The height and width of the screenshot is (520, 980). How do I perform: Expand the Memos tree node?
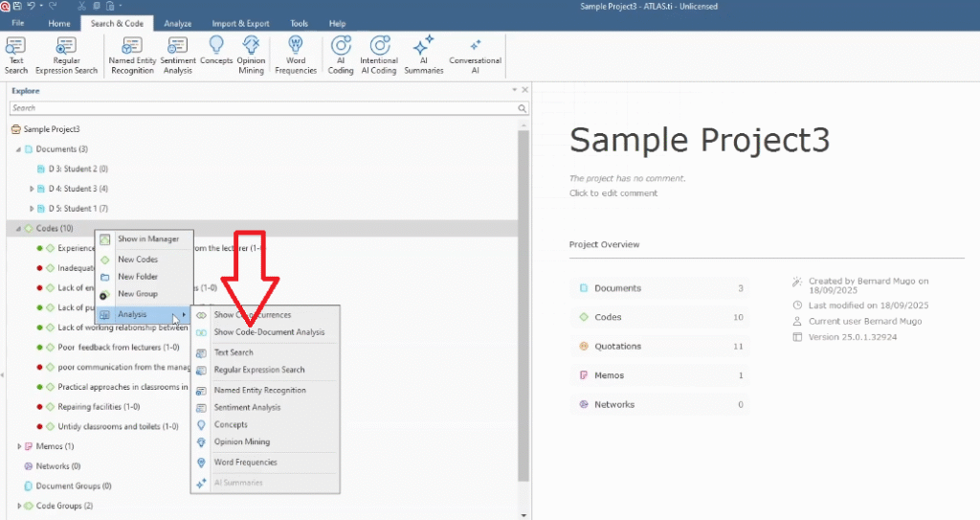pyautogui.click(x=19, y=446)
